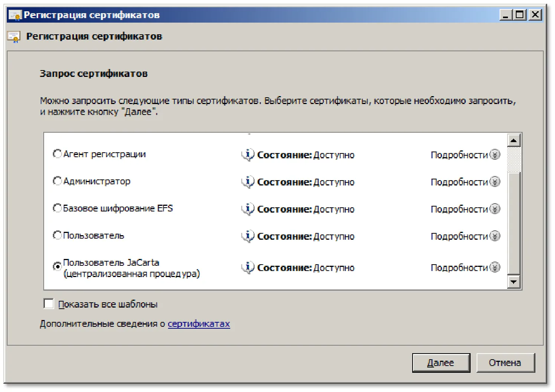Select the Пользователь radio button

tap(57, 235)
